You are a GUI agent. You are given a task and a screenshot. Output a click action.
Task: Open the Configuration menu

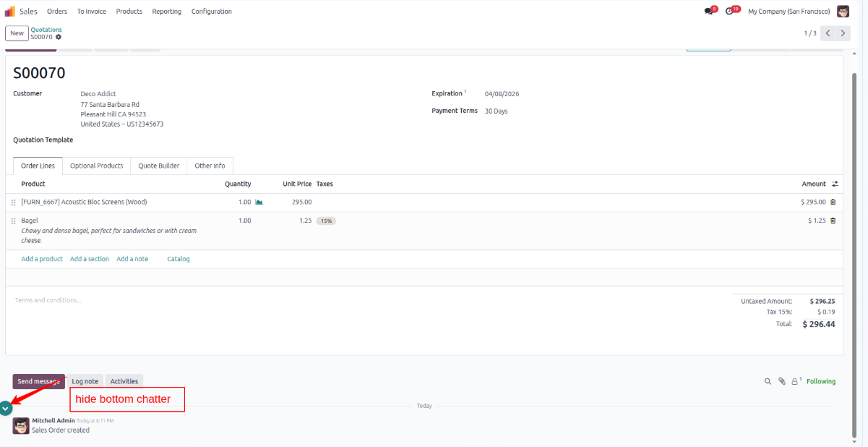(x=212, y=12)
